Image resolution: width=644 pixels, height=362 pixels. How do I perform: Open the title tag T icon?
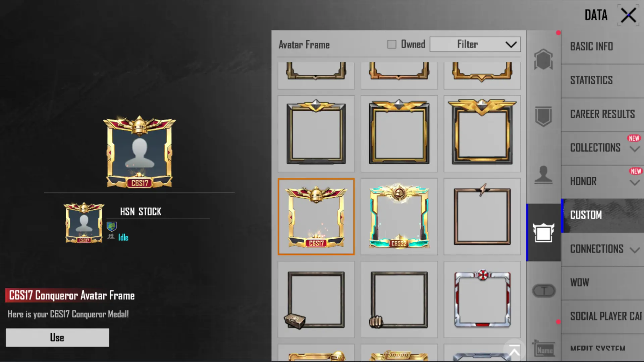[x=544, y=291]
